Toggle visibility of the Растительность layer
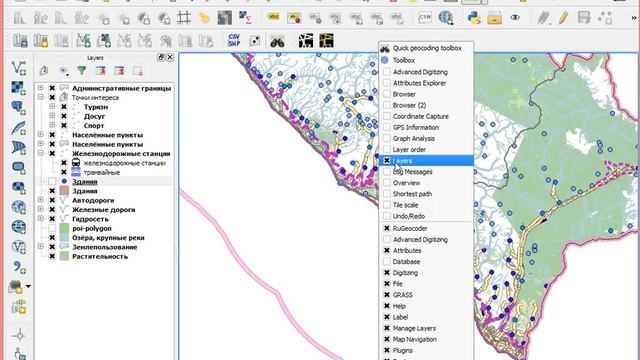 coord(52,256)
